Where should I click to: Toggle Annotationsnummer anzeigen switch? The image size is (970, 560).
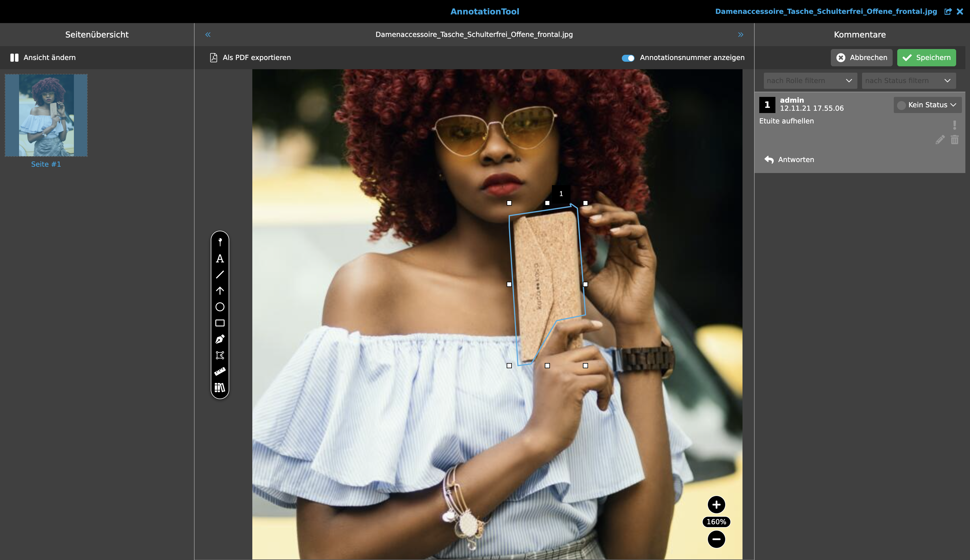(x=628, y=58)
